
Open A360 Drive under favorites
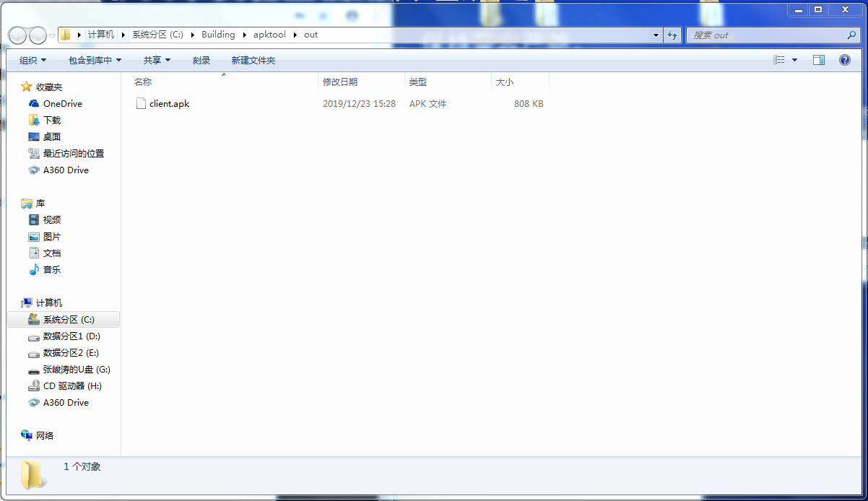(x=66, y=170)
